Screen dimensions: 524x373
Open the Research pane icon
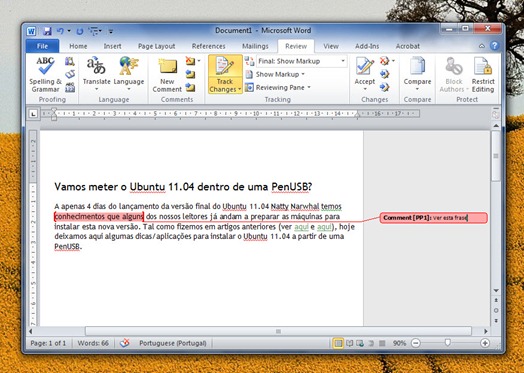70,61
